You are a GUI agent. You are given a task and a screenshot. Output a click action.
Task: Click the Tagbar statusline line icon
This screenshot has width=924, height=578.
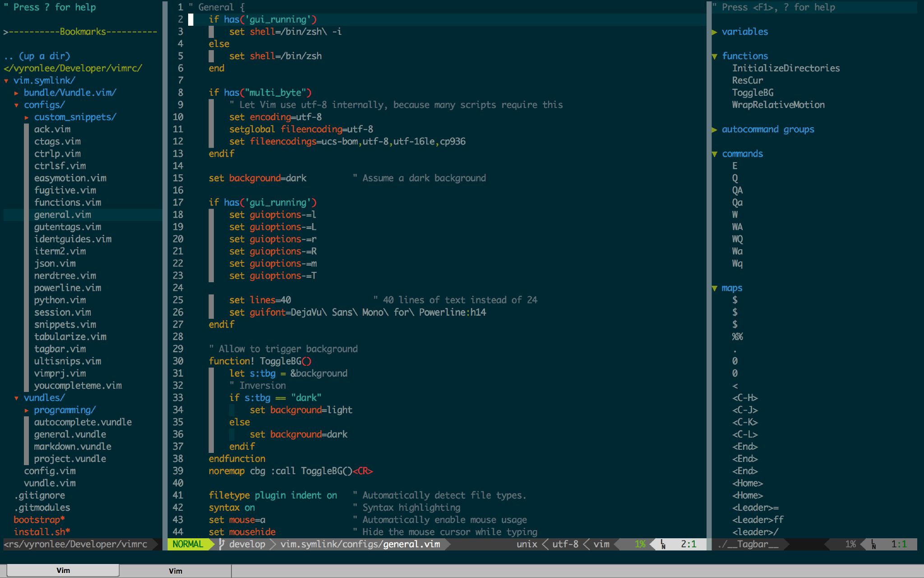(874, 544)
